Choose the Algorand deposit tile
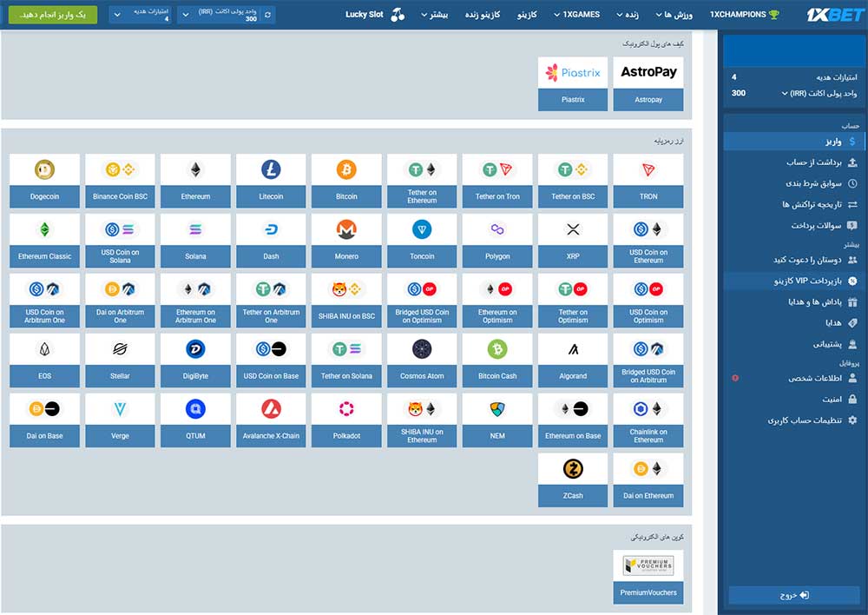The width and height of the screenshot is (868, 615). 573,360
